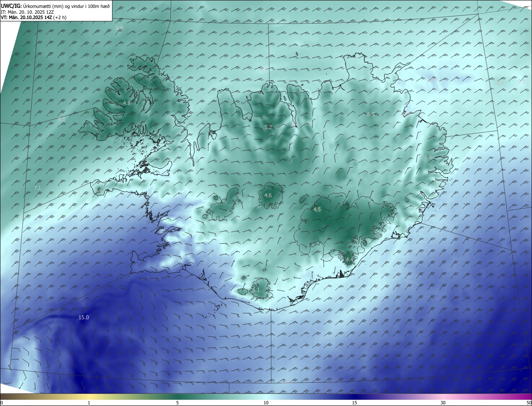532x406 pixels.
Task: Click the 1 tick label on the color scale
Action: (x=89, y=403)
